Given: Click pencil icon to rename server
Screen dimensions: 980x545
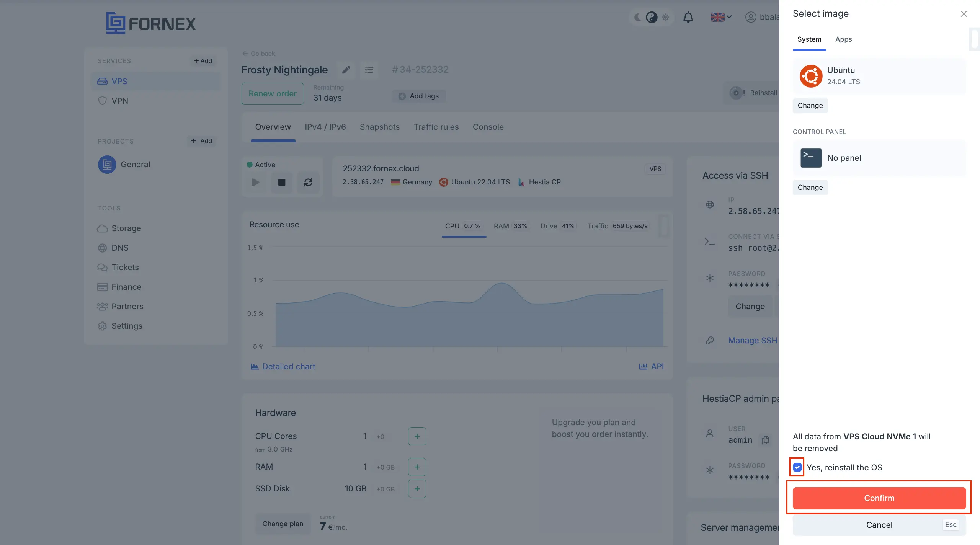Looking at the screenshot, I should 346,70.
